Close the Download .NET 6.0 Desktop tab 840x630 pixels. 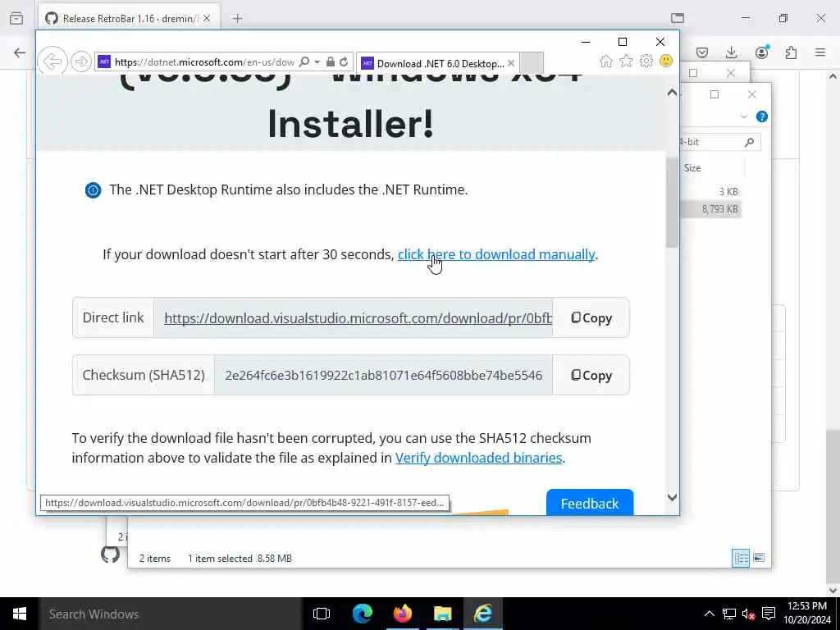(511, 63)
